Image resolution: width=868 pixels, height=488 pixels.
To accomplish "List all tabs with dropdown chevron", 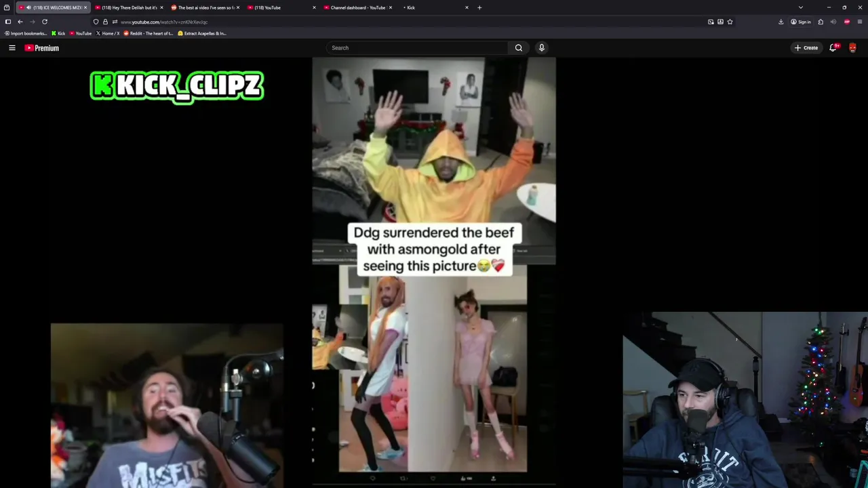I will [x=800, y=7].
